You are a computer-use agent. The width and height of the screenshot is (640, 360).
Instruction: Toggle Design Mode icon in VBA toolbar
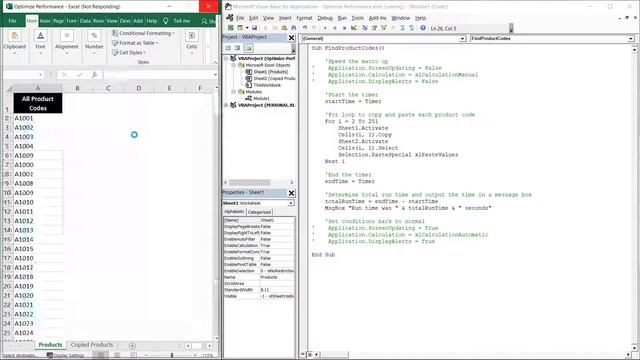[354, 28]
